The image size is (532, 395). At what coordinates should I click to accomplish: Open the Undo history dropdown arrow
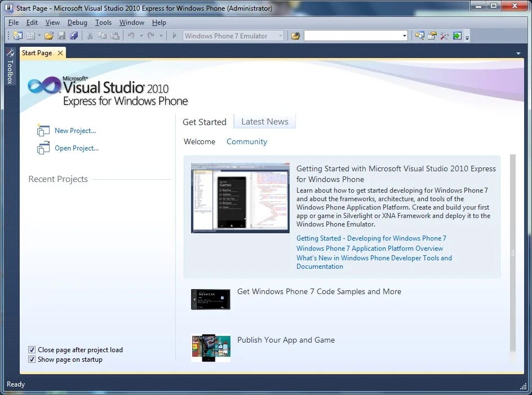(x=141, y=35)
